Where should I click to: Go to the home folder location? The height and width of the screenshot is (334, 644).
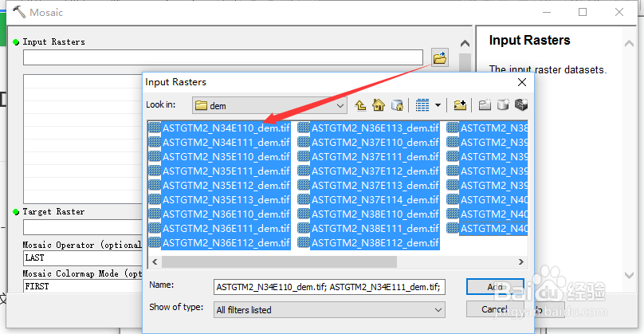tap(379, 105)
